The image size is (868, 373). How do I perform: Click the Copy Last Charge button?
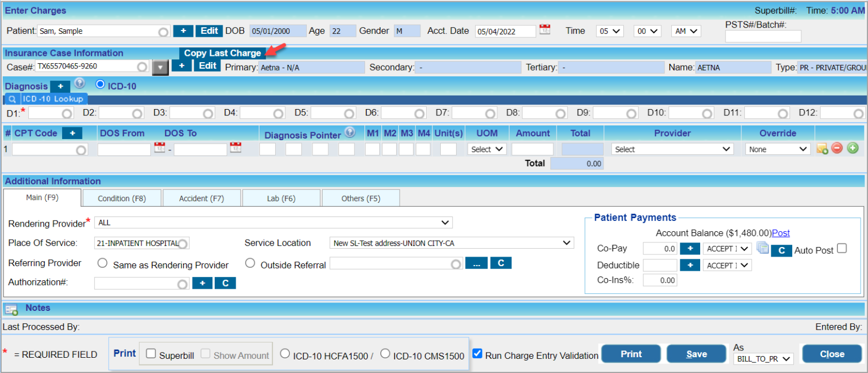point(223,53)
